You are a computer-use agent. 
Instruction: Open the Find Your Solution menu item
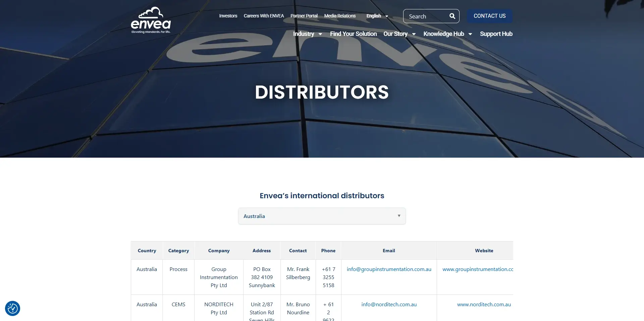[353, 34]
